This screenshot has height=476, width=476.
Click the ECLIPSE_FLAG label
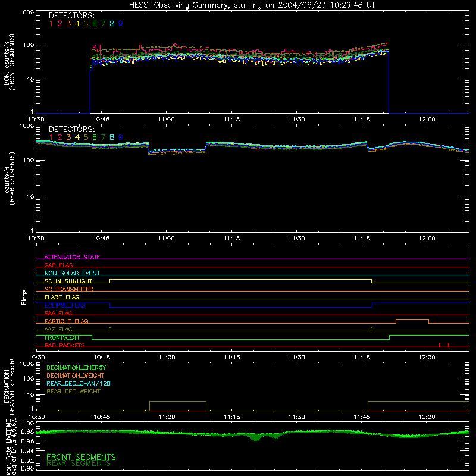pyautogui.click(x=65, y=305)
